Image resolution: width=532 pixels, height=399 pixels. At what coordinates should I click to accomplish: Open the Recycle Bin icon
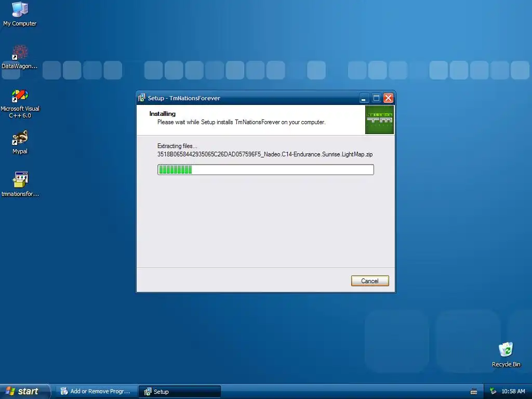(x=506, y=354)
